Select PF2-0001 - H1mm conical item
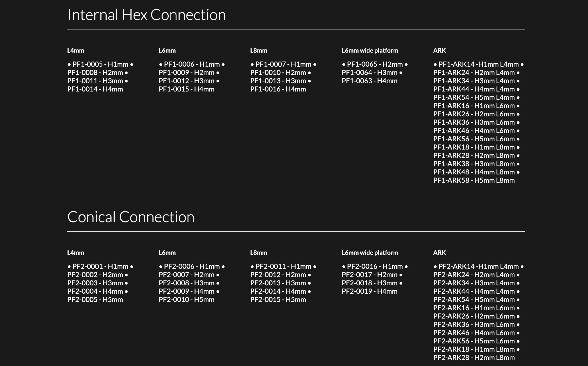The height and width of the screenshot is (366, 588). pos(100,266)
